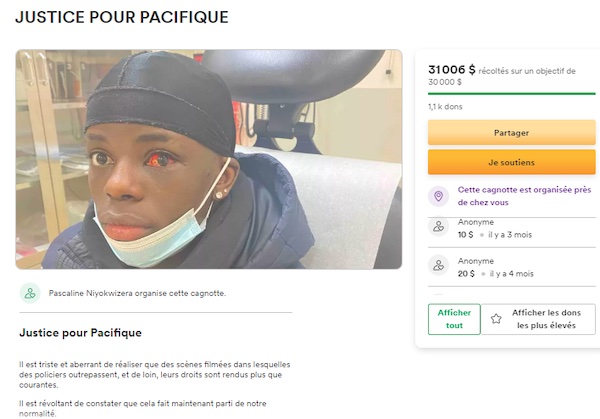Click the anonymous avatar beside 20 $ donation

pos(439,265)
